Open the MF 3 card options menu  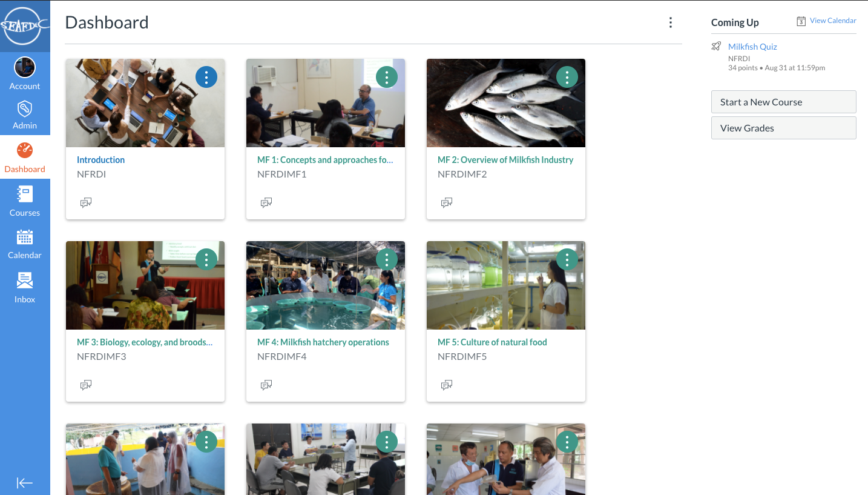[206, 260]
